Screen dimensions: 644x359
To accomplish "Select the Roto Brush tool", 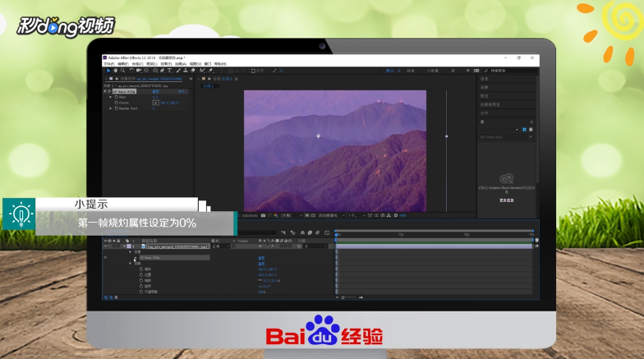I will (202, 71).
